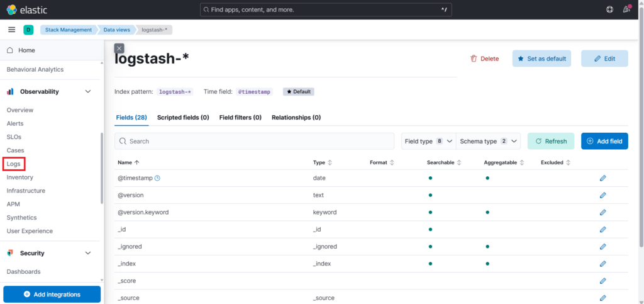Open the newsfeed celebration icon

pos(626,9)
